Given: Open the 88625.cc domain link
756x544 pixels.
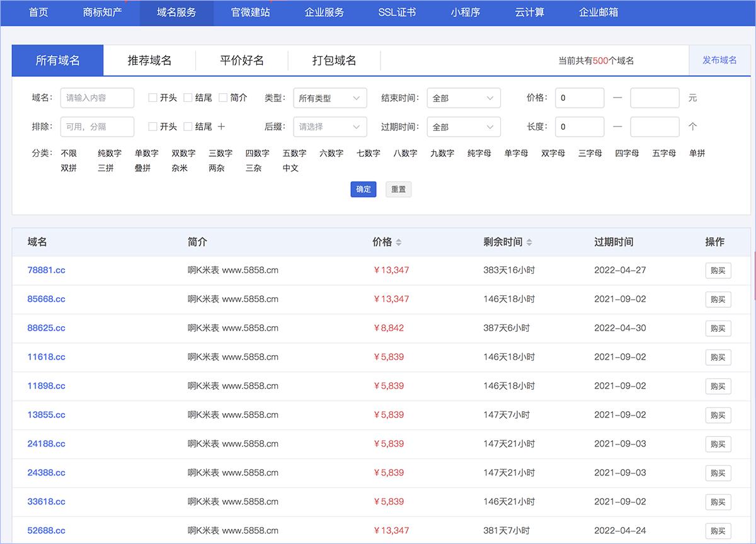Looking at the screenshot, I should 47,328.
